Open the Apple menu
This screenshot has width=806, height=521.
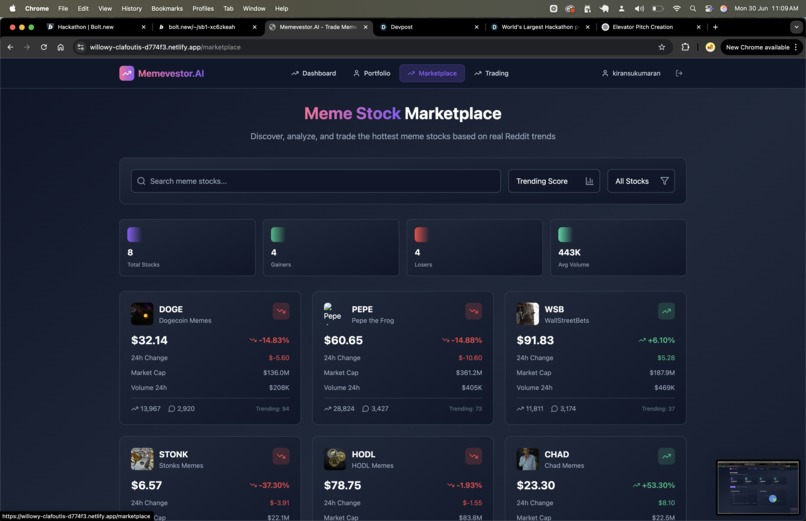click(x=12, y=9)
